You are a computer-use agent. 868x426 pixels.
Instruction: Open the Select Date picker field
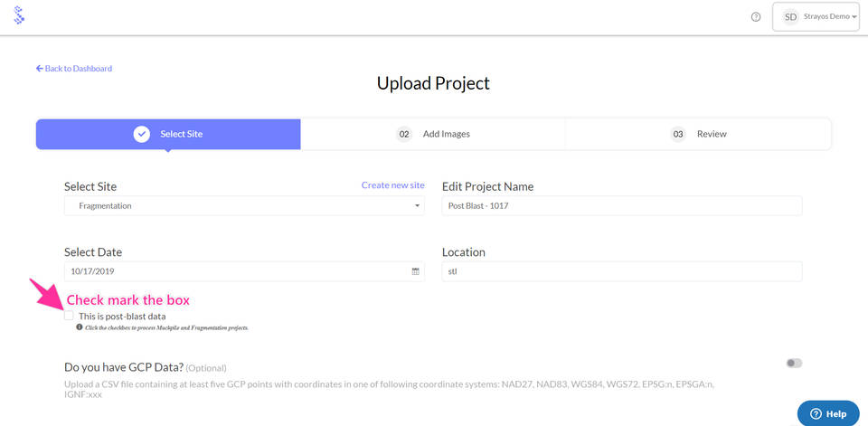click(235, 271)
